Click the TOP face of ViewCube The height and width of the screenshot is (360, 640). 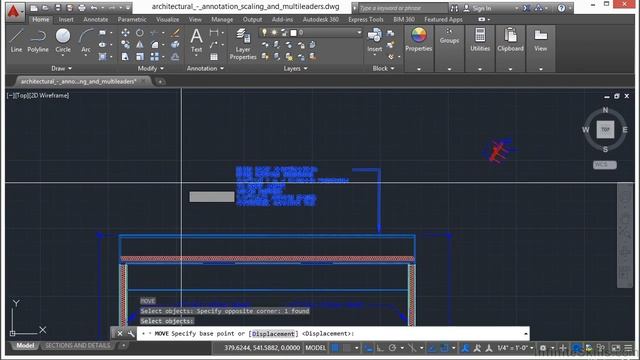pos(605,129)
